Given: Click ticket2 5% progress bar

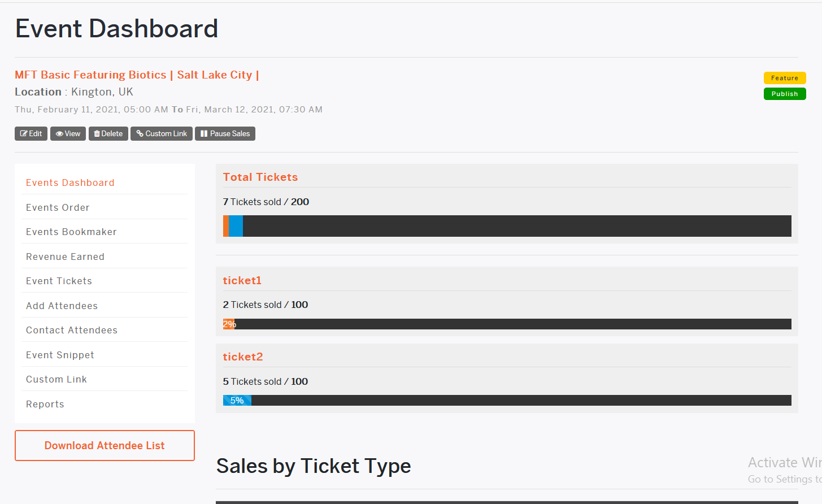Looking at the screenshot, I should tap(507, 401).
